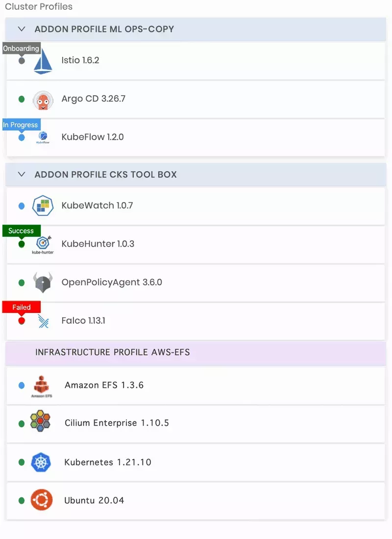The image size is (392, 539).
Task: Click the Istio sailboat icon
Action: 43,60
